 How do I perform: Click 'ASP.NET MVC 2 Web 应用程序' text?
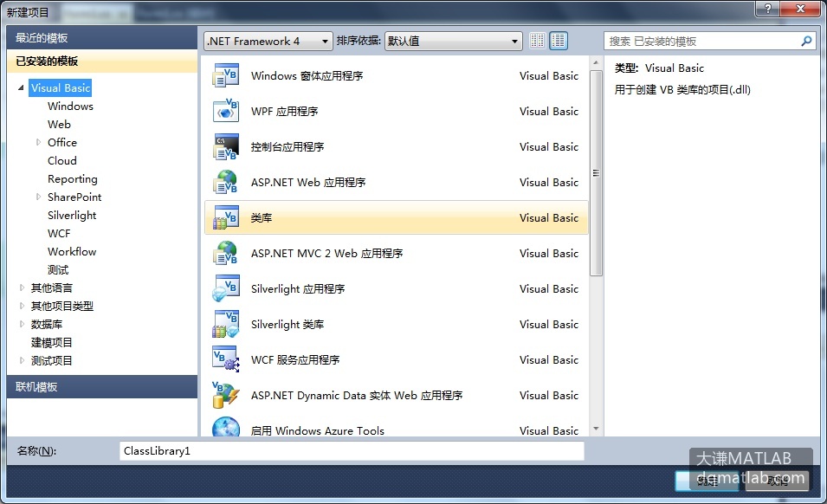tap(327, 254)
